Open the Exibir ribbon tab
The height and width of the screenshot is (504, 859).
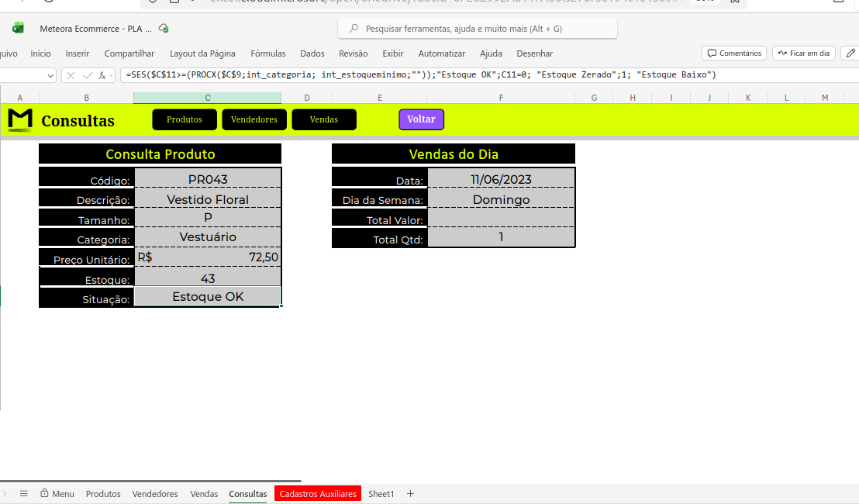[393, 54]
